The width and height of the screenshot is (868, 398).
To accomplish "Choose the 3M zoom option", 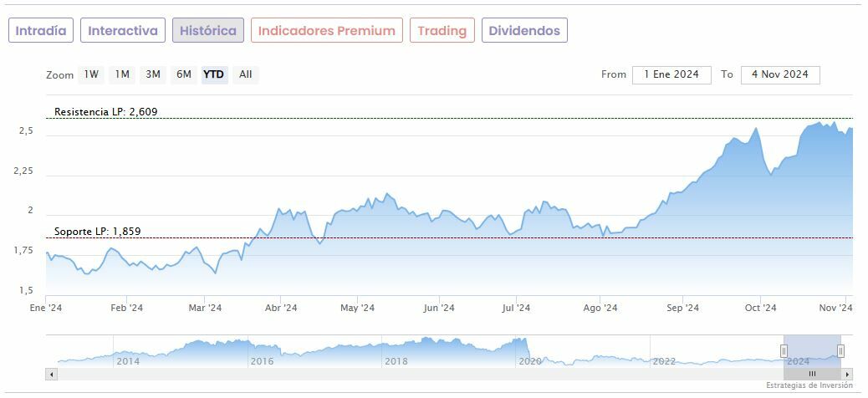I will coord(153,74).
